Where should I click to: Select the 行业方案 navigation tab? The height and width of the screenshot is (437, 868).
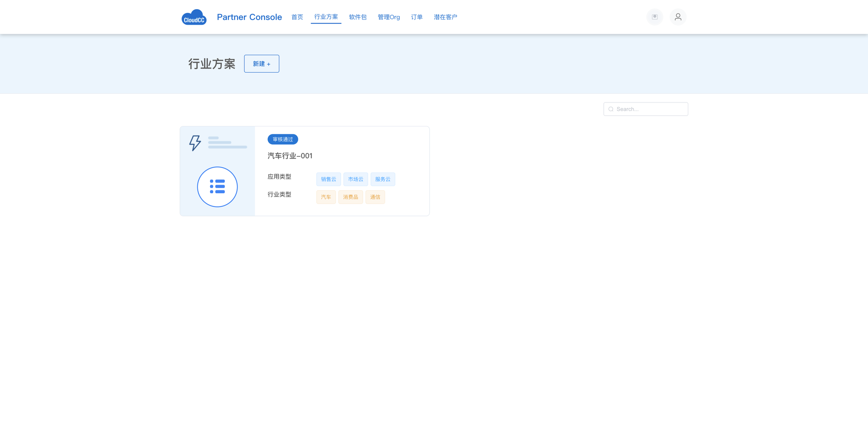point(326,17)
